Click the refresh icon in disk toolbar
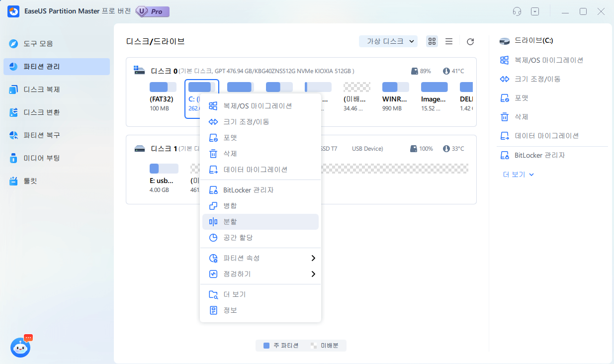The height and width of the screenshot is (364, 614). (x=470, y=42)
